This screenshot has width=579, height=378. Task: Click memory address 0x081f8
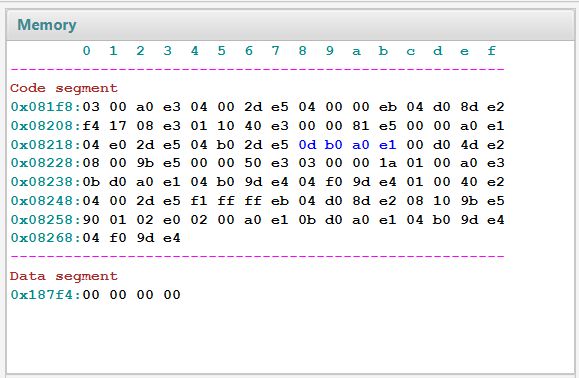point(44,107)
